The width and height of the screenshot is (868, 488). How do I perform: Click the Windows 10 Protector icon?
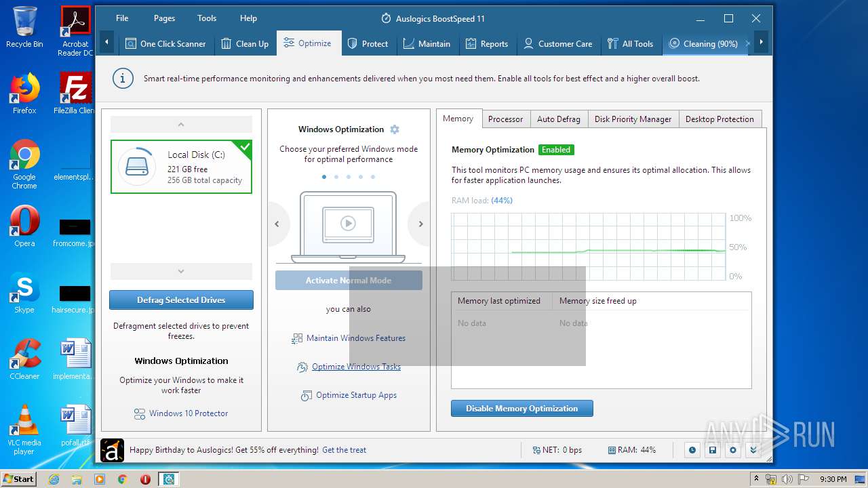tap(139, 414)
